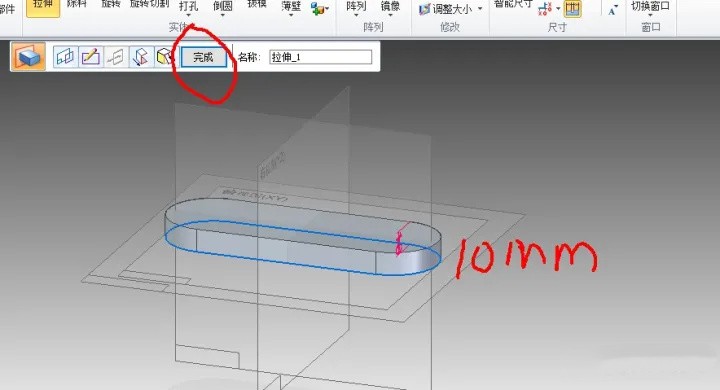720x390 pixels.
Task: Expand the 倒圆 round dropdown arrow
Action: (x=222, y=16)
